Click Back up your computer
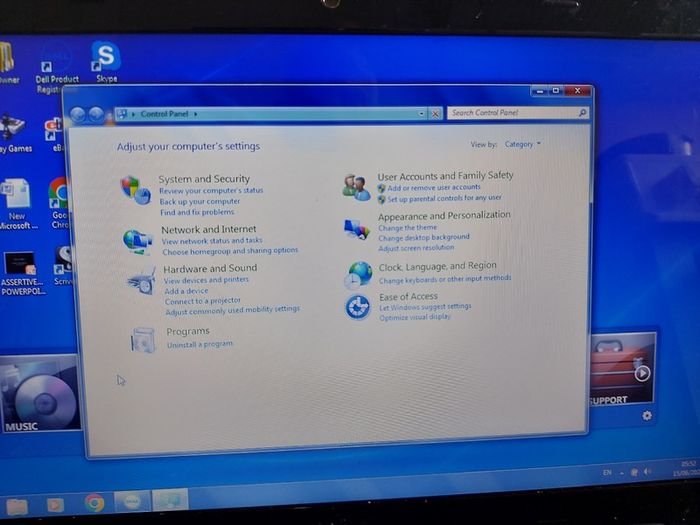 pos(200,202)
